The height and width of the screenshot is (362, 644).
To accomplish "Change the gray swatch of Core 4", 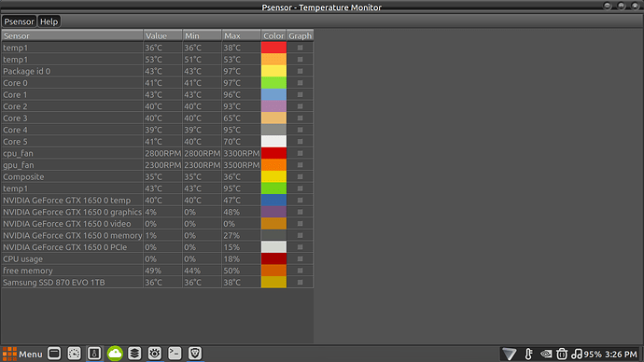I will coord(273,130).
